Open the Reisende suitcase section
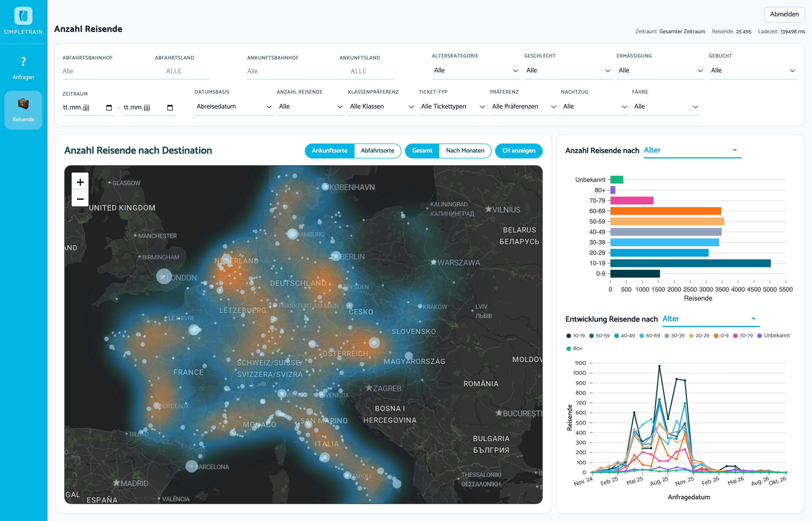Viewport: 812px width, 521px height. (23, 110)
